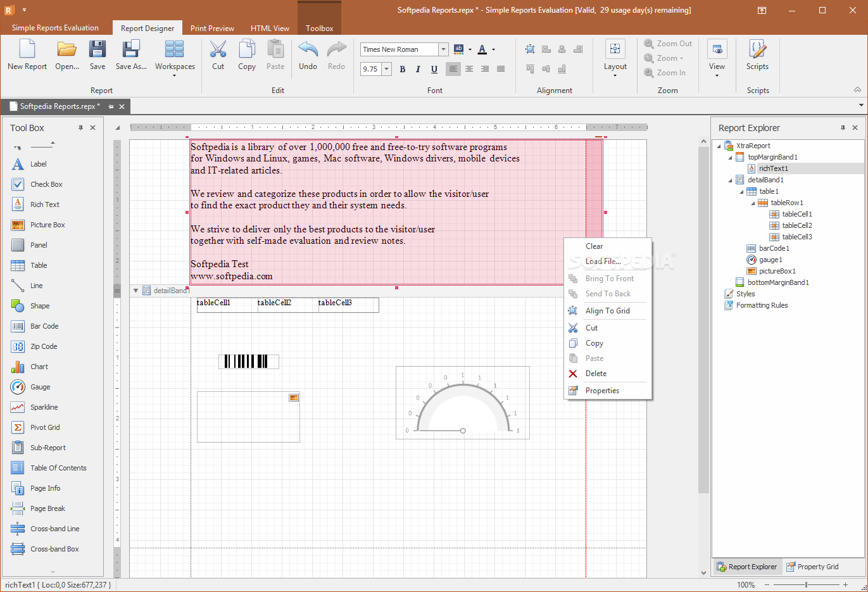The height and width of the screenshot is (592, 868).
Task: Select barCode1 in Report Explorer
Action: tap(774, 248)
